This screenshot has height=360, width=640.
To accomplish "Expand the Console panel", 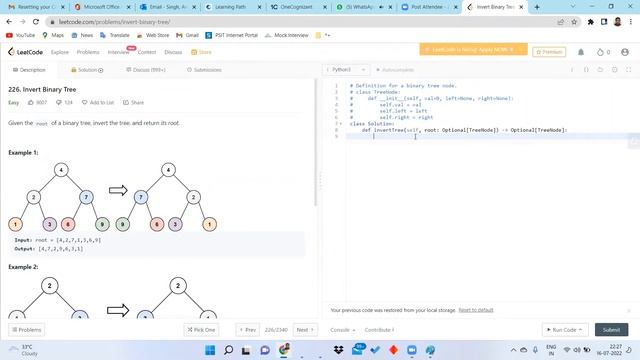I will (x=342, y=330).
